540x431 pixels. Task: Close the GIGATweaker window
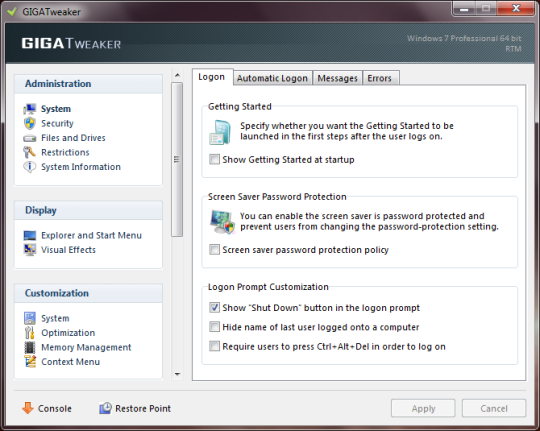pos(516,8)
